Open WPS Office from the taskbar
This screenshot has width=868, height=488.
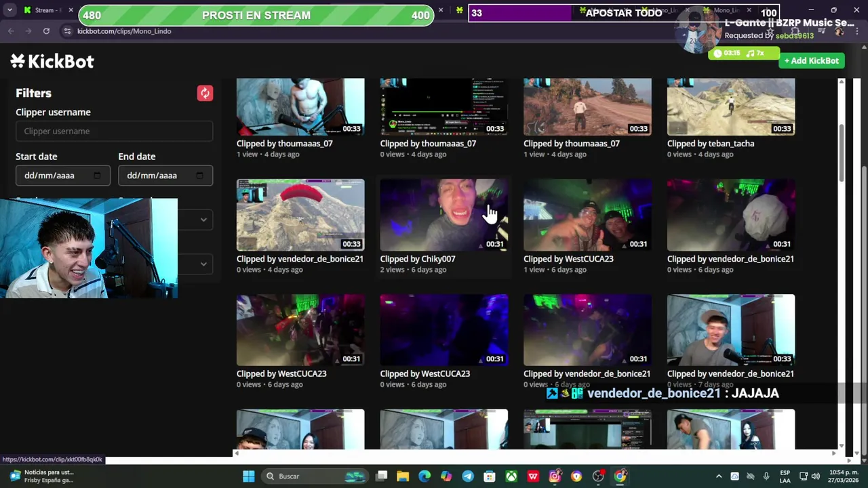point(533,476)
